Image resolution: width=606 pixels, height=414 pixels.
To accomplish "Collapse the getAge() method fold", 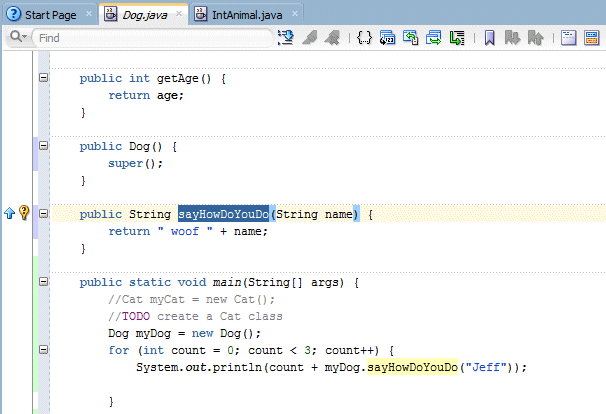I will coord(44,78).
